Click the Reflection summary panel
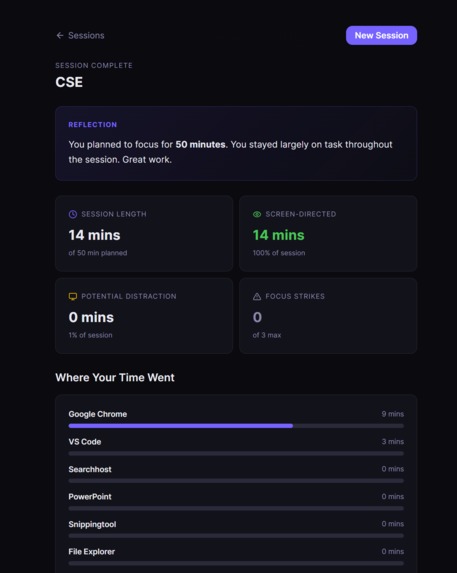 pos(236,143)
